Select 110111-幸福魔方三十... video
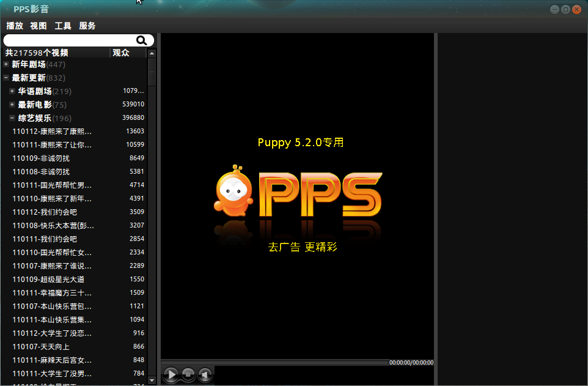 (52, 293)
